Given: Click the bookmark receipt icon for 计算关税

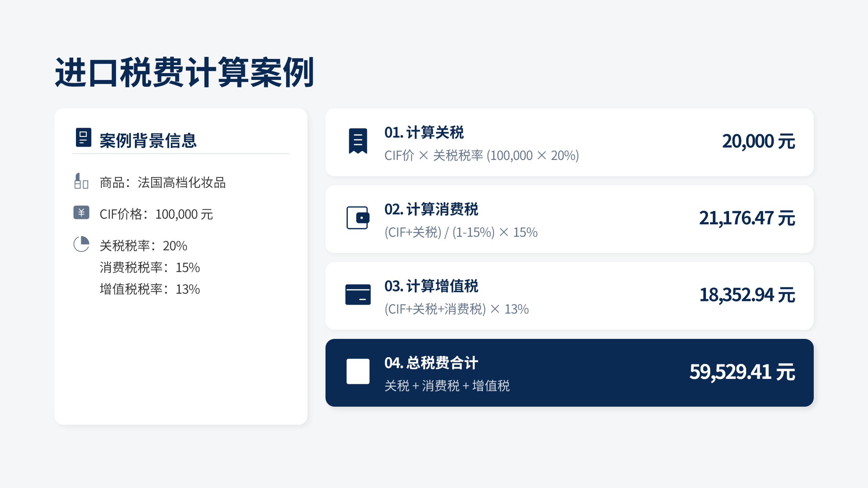Looking at the screenshot, I should 358,141.
